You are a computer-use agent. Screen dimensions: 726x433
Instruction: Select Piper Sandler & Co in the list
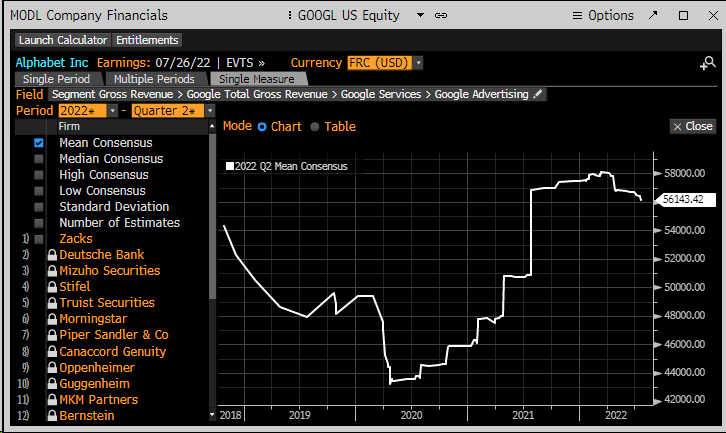point(114,335)
